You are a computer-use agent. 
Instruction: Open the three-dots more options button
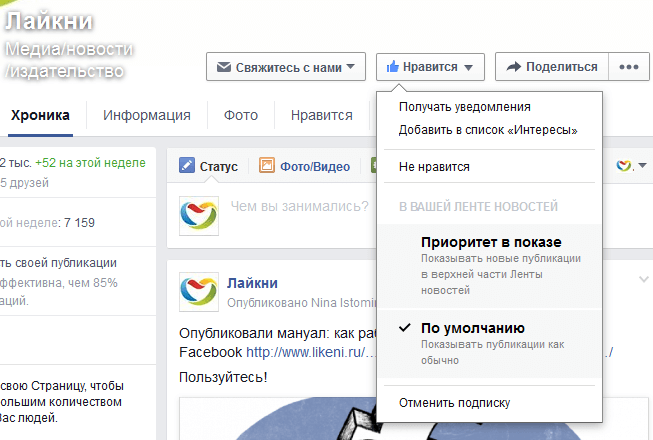coord(628,67)
